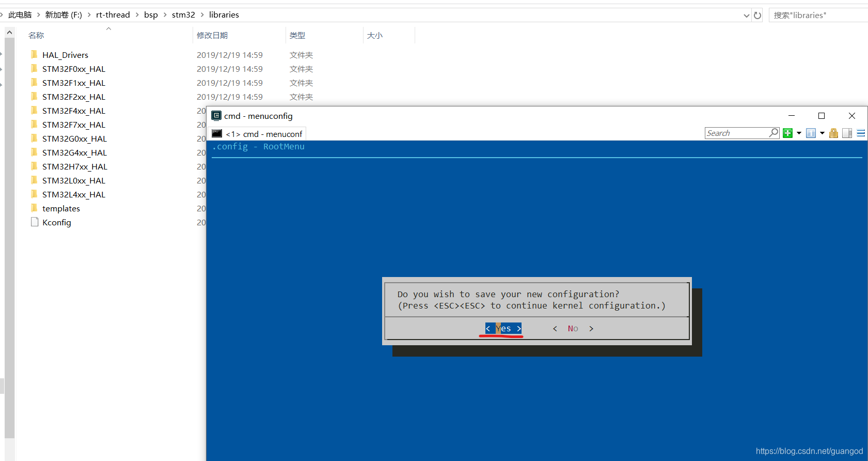
Task: Click the green new console plus icon
Action: 787,133
